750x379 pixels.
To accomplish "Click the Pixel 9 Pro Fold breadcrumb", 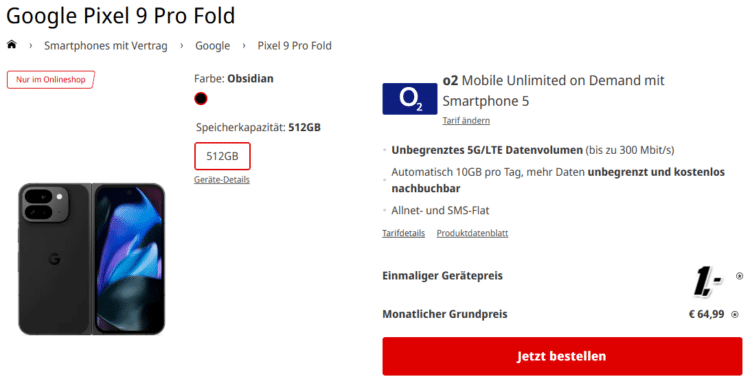I will pyautogui.click(x=294, y=45).
